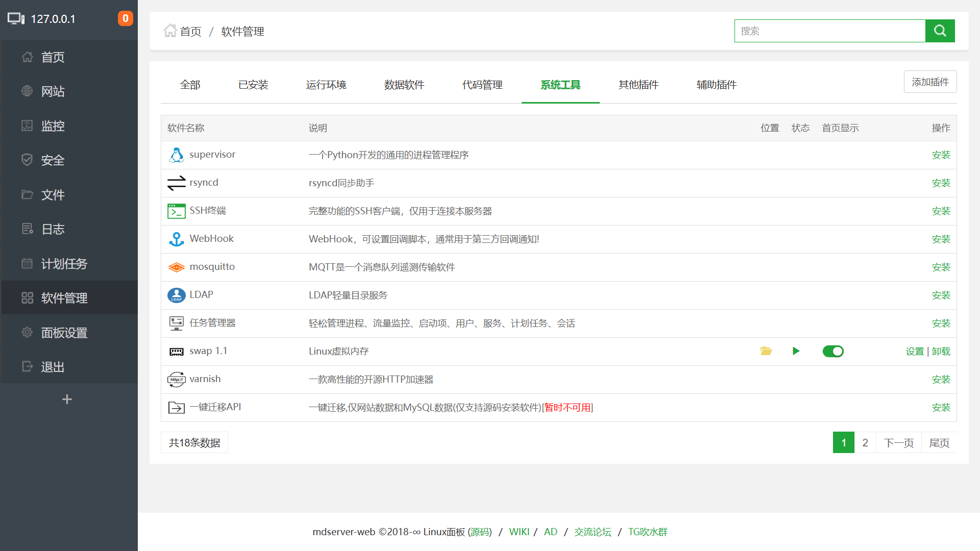This screenshot has width=980, height=551.
Task: Switch to the 已安装 tab
Action: pos(253,85)
